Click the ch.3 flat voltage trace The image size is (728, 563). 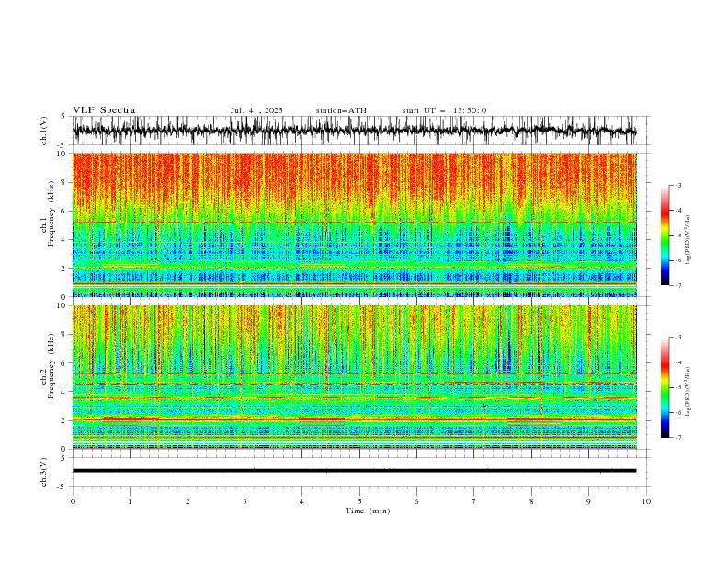(x=354, y=471)
